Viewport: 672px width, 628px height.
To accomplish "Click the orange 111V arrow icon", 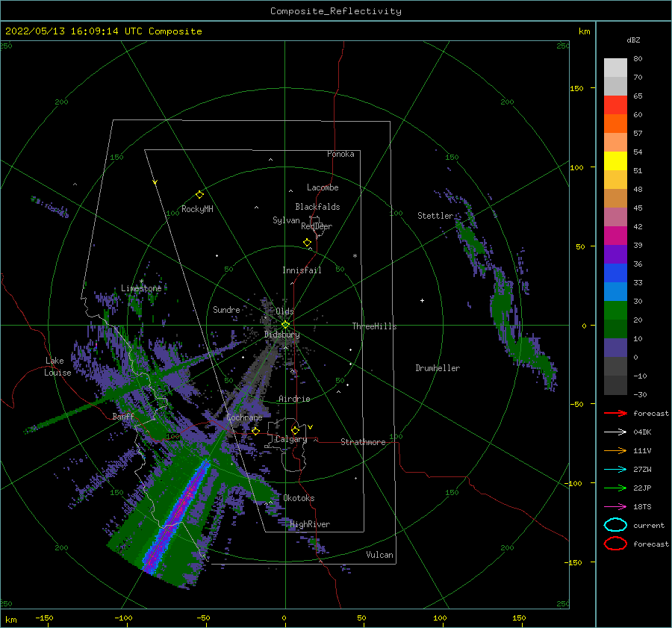I will point(615,450).
